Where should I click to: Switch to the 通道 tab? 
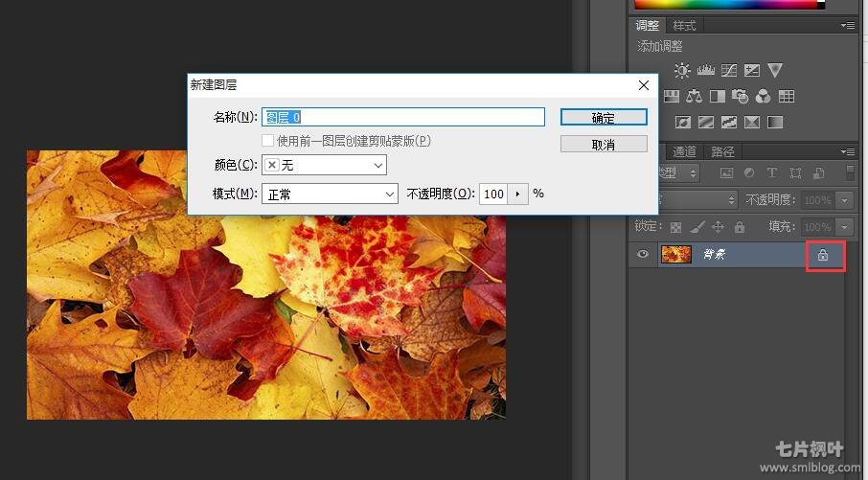coord(684,151)
